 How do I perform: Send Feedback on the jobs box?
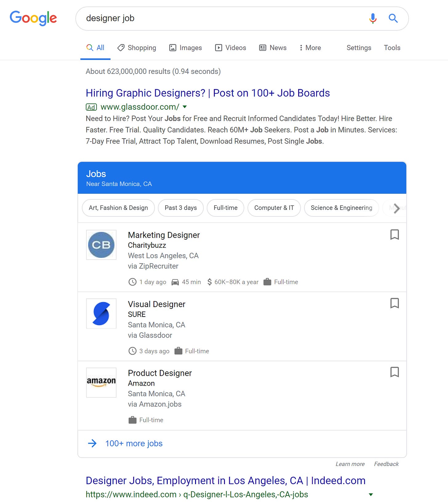(x=386, y=464)
